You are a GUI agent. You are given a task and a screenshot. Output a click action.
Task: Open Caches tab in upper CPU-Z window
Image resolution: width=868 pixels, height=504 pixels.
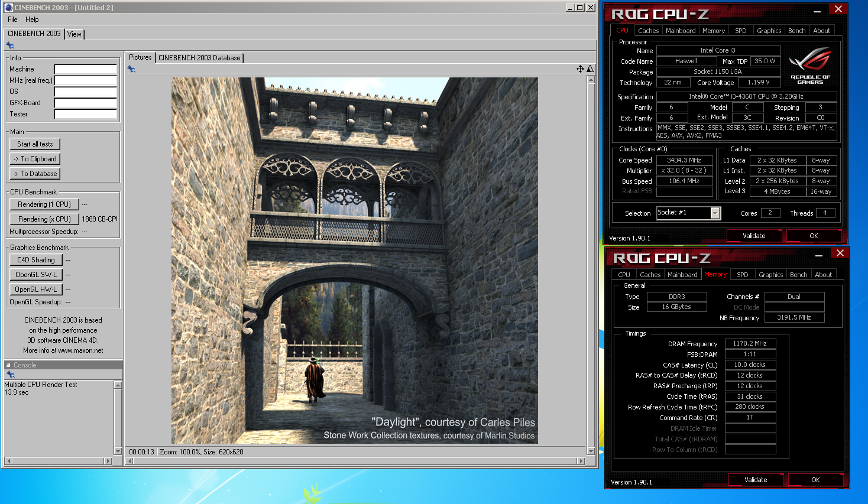tap(648, 31)
